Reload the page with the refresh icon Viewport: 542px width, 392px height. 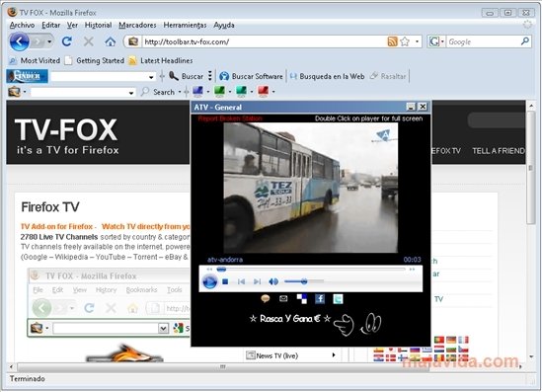tap(67, 41)
